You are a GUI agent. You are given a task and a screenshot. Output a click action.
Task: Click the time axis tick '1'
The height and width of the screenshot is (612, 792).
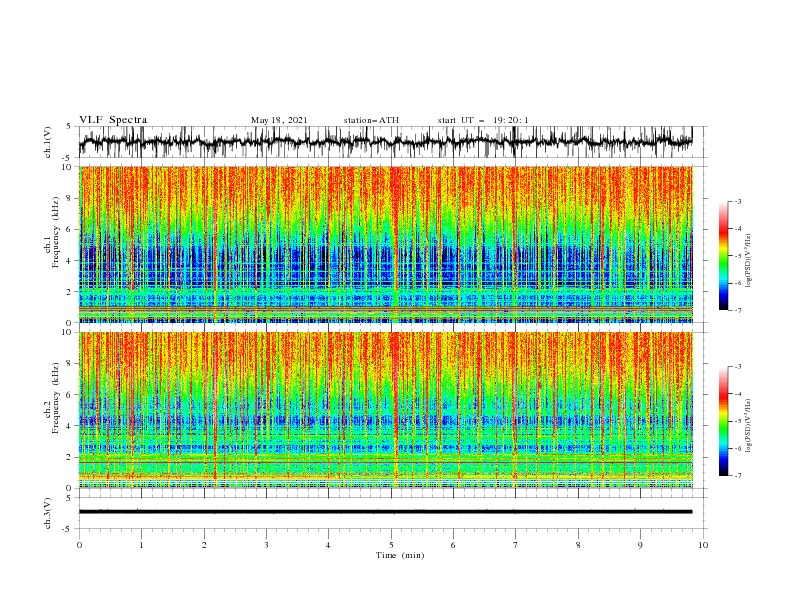pyautogui.click(x=142, y=545)
